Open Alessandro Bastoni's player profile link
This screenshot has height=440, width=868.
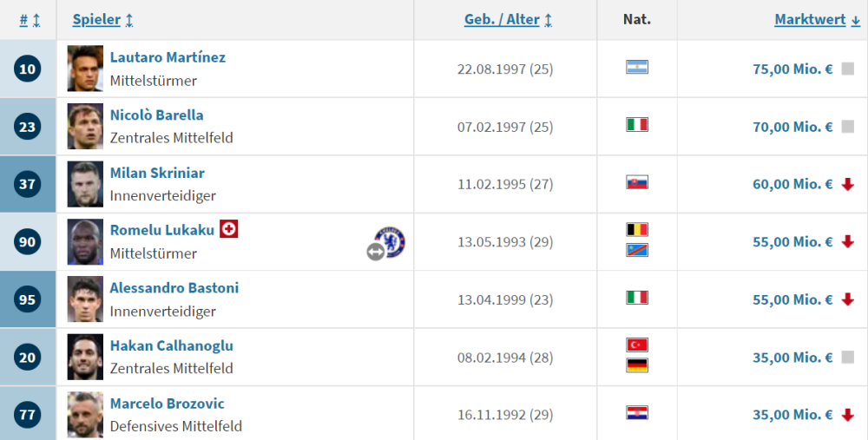[x=174, y=288]
